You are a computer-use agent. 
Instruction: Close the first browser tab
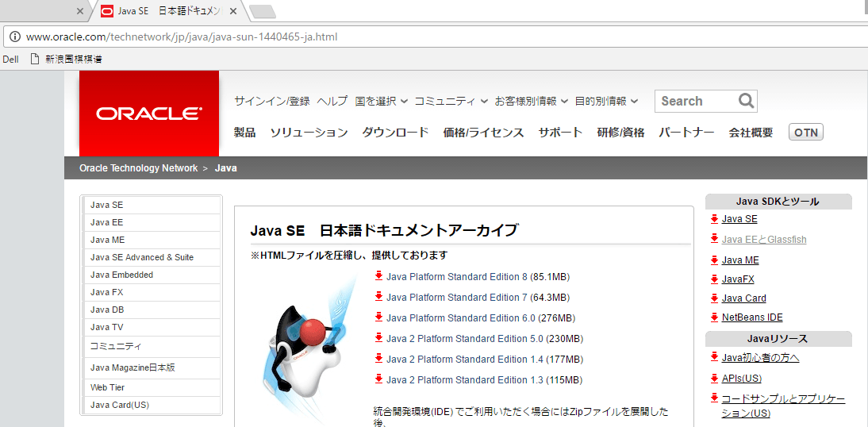coord(79,11)
